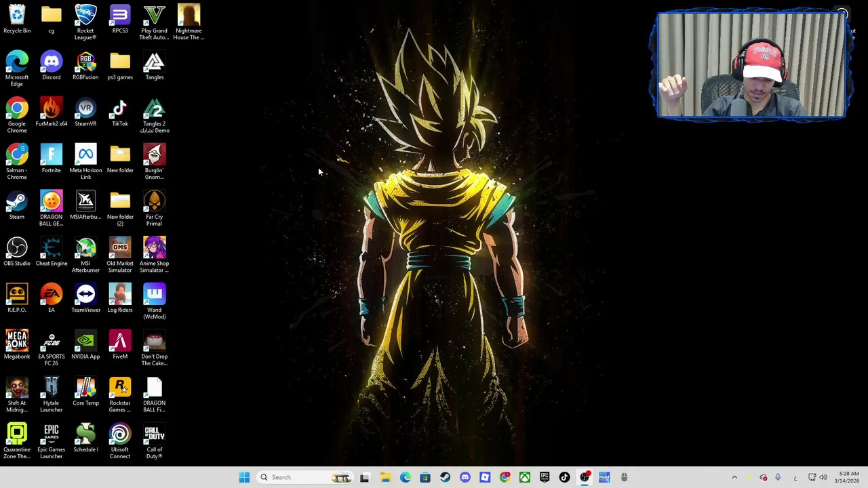868x488 pixels.
Task: Select Nightmare House The... desktop icon
Action: coord(189,22)
